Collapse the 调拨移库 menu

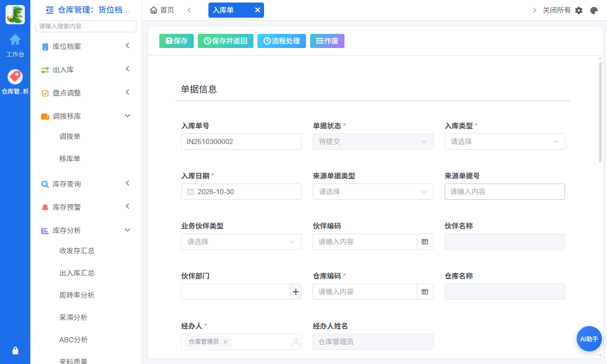(86, 116)
